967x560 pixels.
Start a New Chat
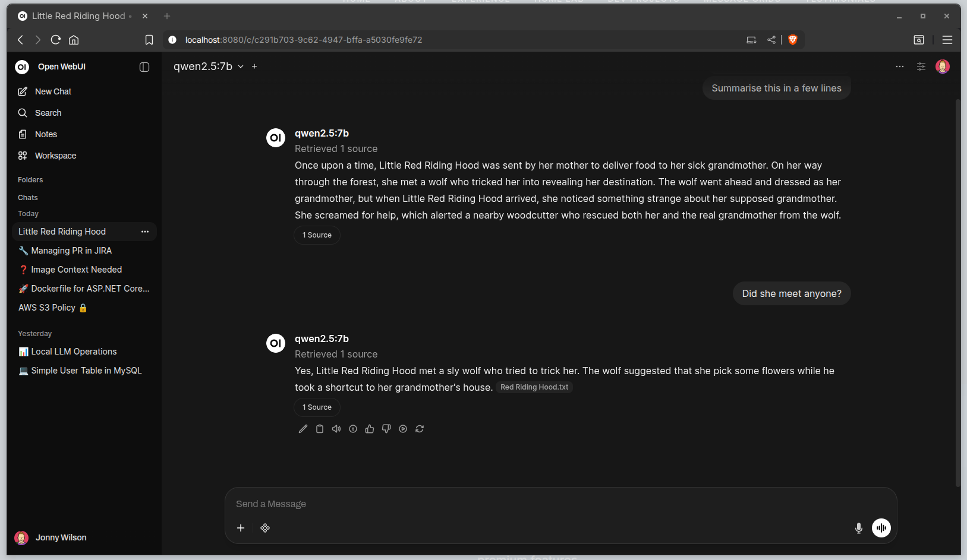click(53, 91)
